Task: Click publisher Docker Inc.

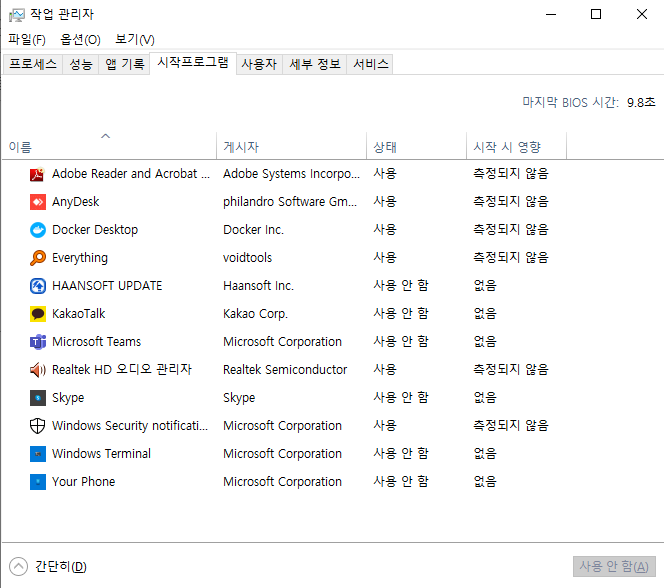Action: click(253, 230)
